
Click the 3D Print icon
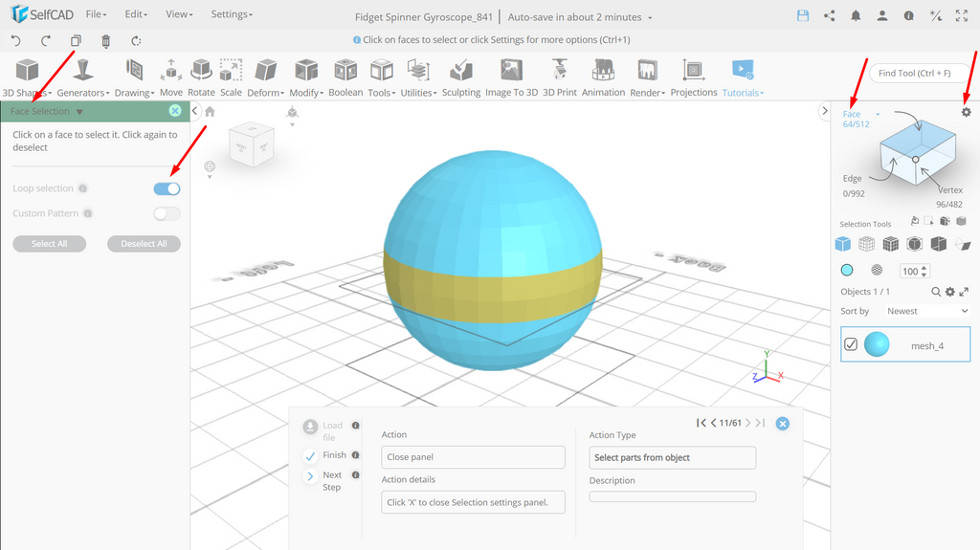pyautogui.click(x=559, y=71)
